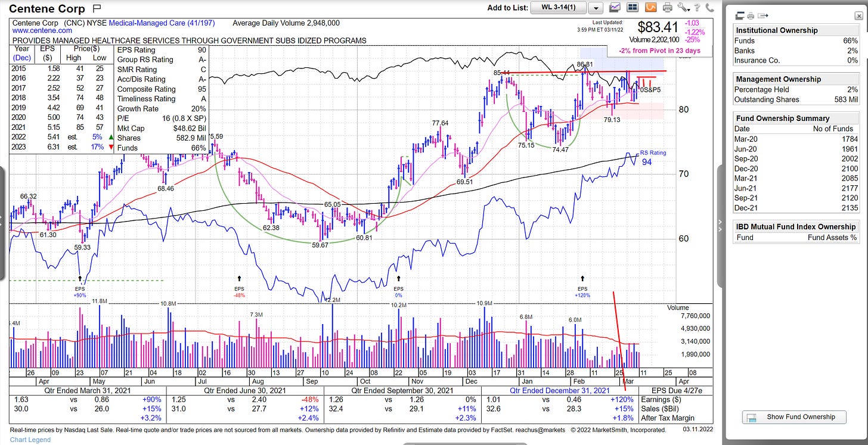
Task: Click the sidebar panel layout icon
Action: pos(740,16)
